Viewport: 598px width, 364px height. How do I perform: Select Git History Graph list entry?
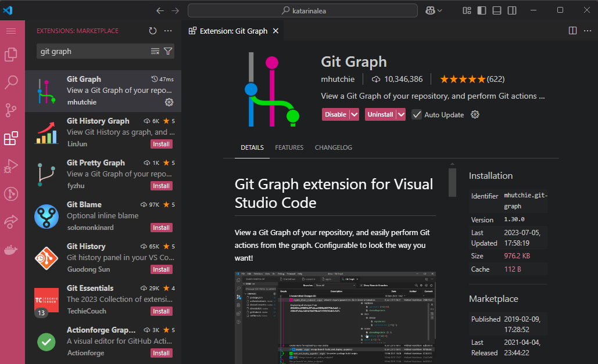pyautogui.click(x=103, y=132)
